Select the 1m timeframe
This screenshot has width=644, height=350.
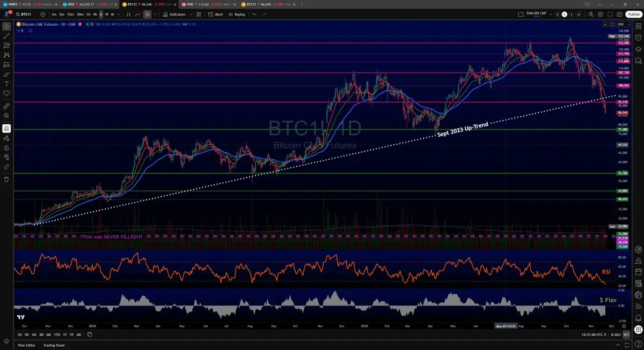pyautogui.click(x=54, y=14)
